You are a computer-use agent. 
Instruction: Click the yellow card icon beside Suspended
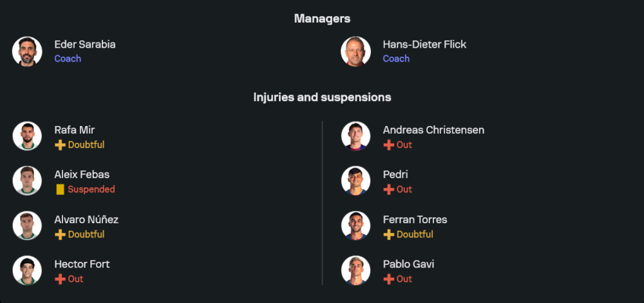pos(60,190)
